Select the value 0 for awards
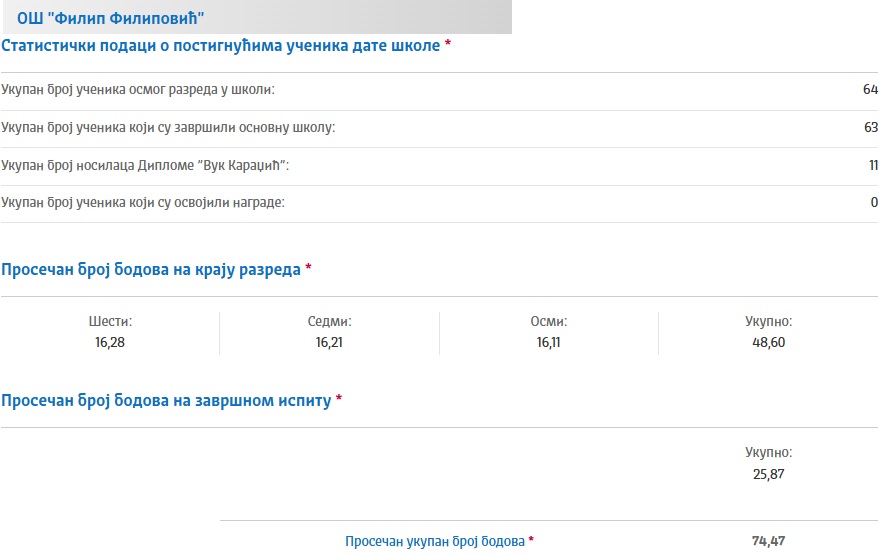This screenshot has height=556, width=894. tap(874, 202)
